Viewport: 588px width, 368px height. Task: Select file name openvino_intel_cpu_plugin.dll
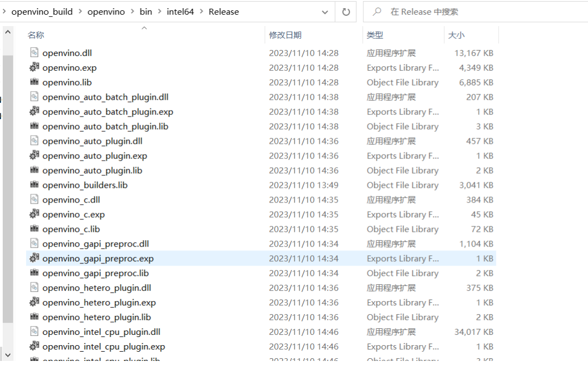click(x=101, y=332)
